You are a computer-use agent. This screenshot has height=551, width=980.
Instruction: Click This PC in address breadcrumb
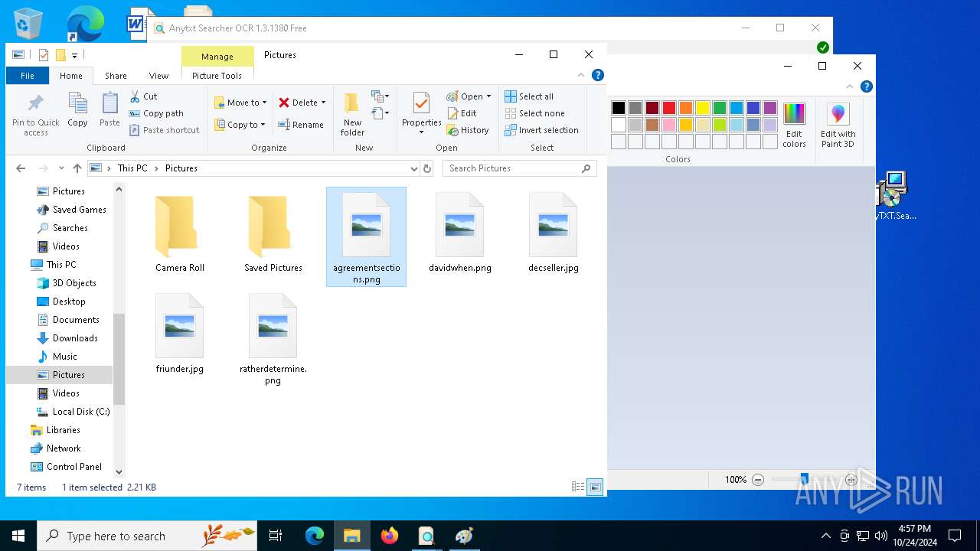tap(132, 168)
